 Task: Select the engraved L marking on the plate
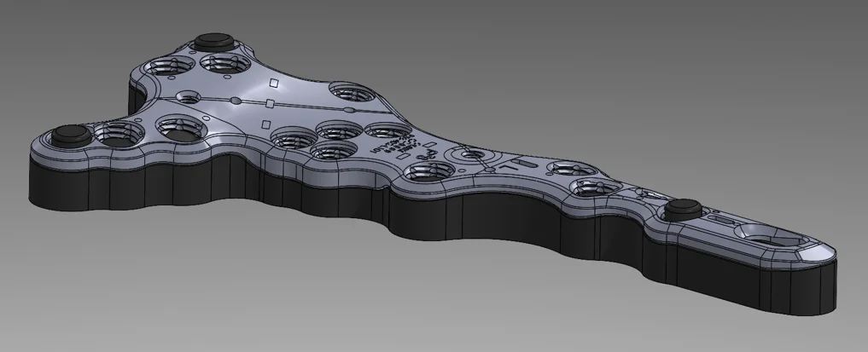click(508, 167)
